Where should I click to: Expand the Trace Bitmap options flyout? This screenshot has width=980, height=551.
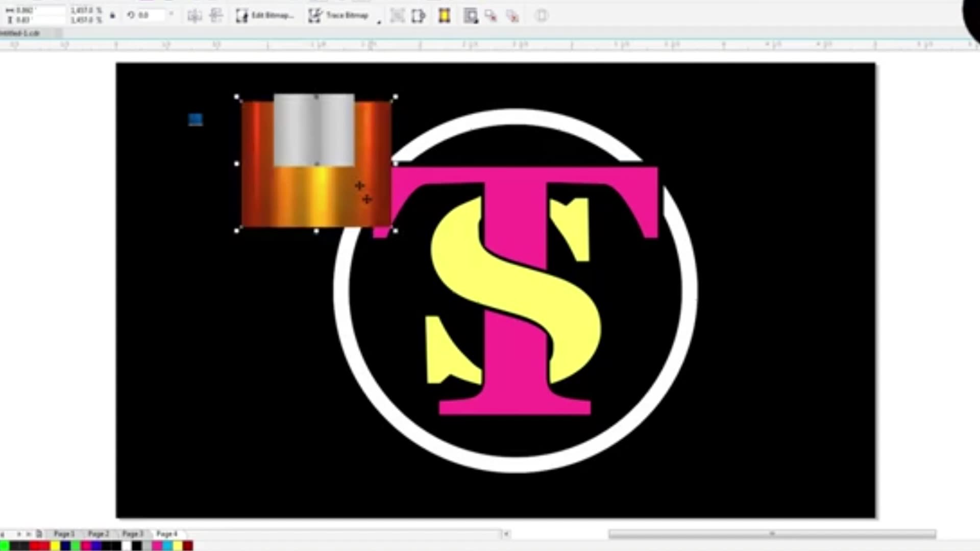(379, 21)
